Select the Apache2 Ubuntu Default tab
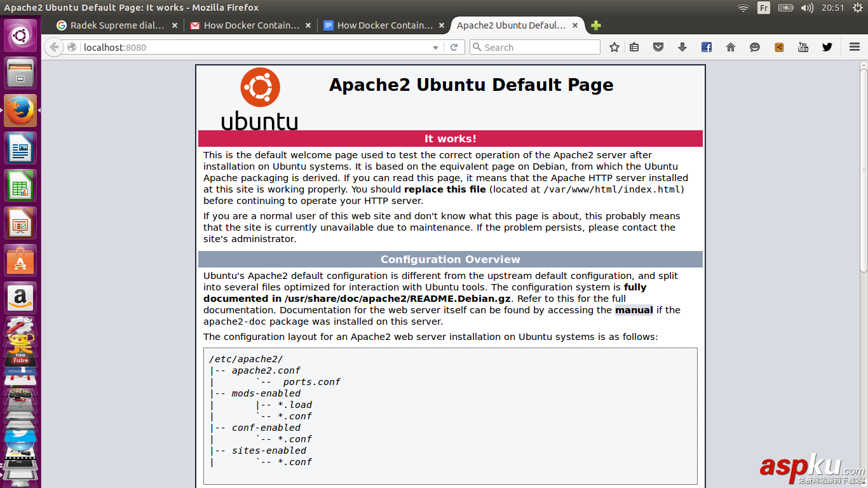This screenshot has width=868, height=488. pos(511,25)
